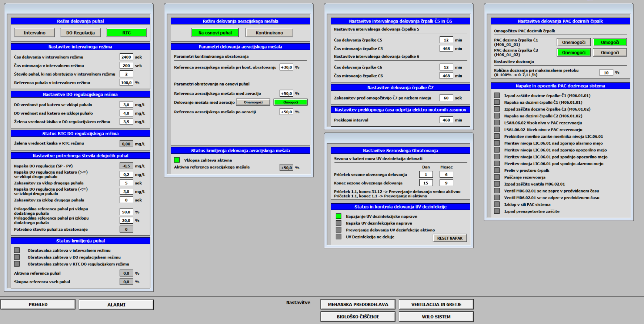The image size is (644, 324).
Task: Switch aeration mixer mode to Kontinuirano
Action: (x=269, y=33)
